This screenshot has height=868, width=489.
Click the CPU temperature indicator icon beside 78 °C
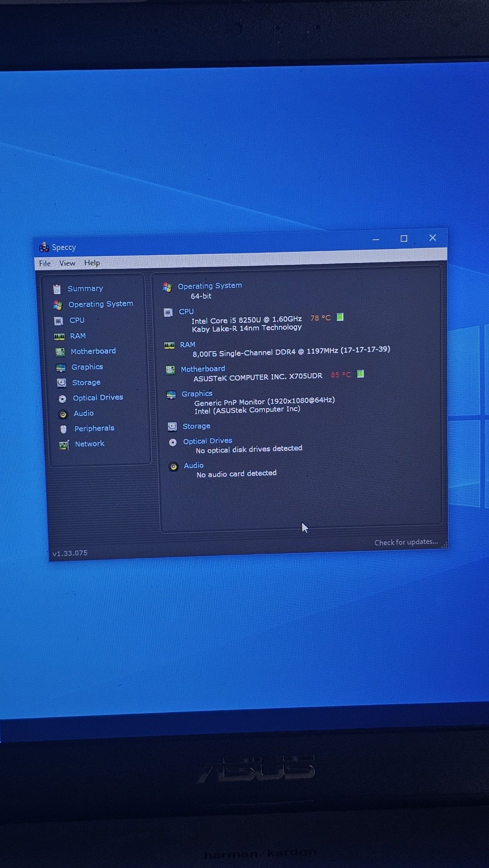coord(340,317)
